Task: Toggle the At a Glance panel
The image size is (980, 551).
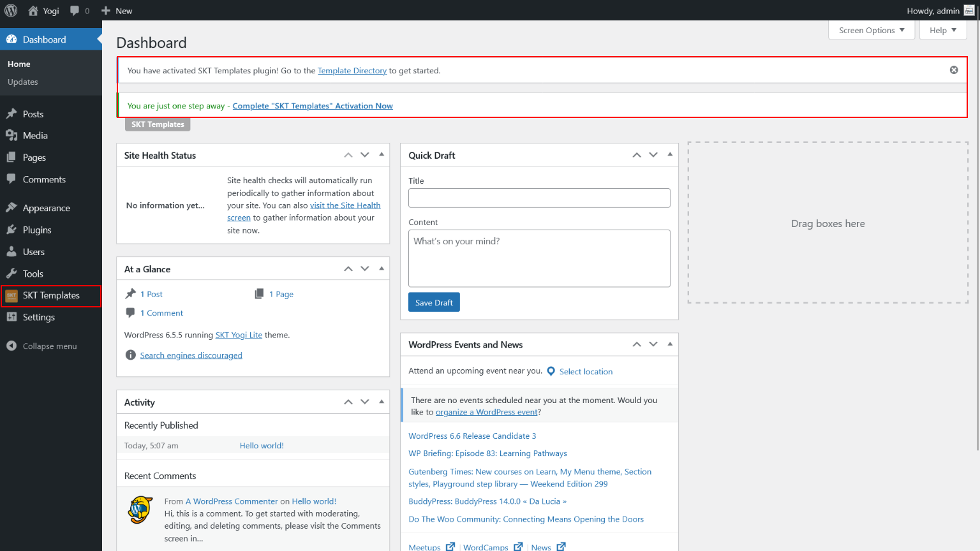Action: click(x=382, y=268)
